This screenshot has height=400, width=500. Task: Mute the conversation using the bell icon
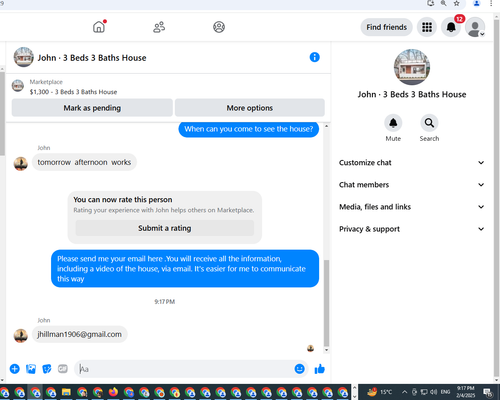tap(393, 123)
